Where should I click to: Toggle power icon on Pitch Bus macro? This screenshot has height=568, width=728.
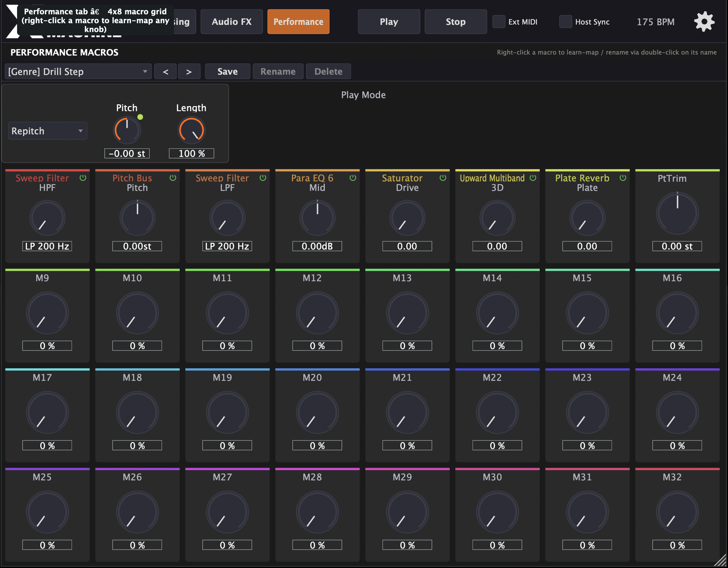(x=173, y=178)
